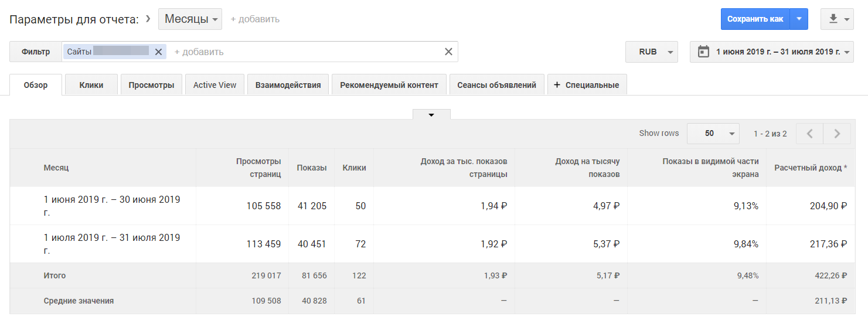Add a Специальные custom tab
Screen dimensions: 868x320
coord(587,85)
